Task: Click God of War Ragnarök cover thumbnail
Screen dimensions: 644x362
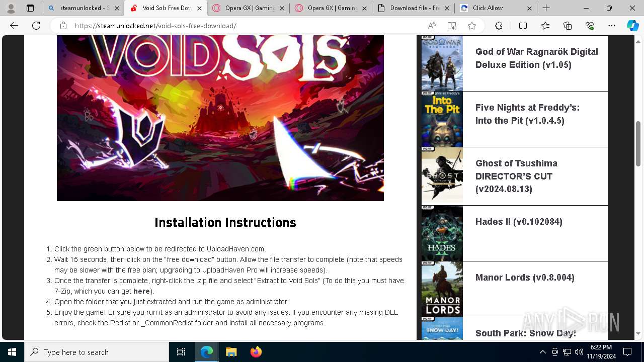Action: pyautogui.click(x=442, y=63)
